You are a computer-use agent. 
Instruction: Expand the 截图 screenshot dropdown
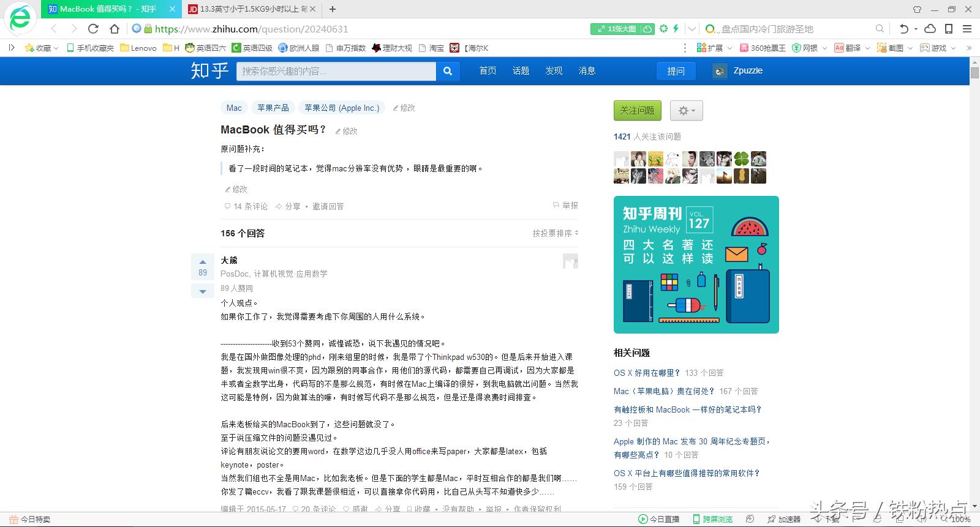click(x=895, y=48)
